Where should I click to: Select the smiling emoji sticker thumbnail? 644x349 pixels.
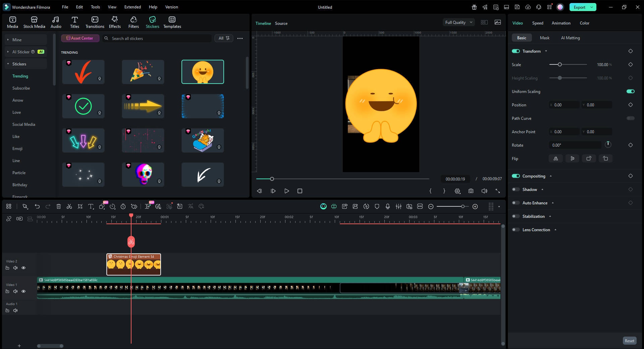coord(203,71)
